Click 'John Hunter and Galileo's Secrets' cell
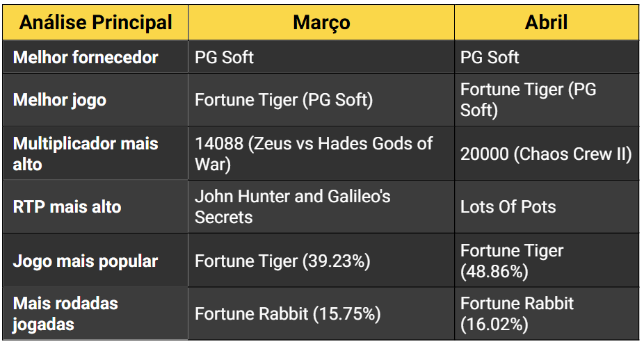This screenshot has width=644, height=344. (x=293, y=206)
